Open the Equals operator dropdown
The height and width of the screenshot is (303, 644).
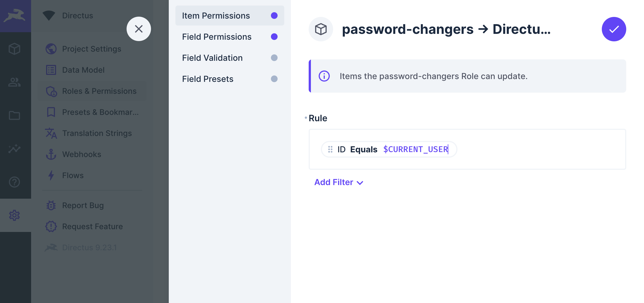click(x=364, y=149)
